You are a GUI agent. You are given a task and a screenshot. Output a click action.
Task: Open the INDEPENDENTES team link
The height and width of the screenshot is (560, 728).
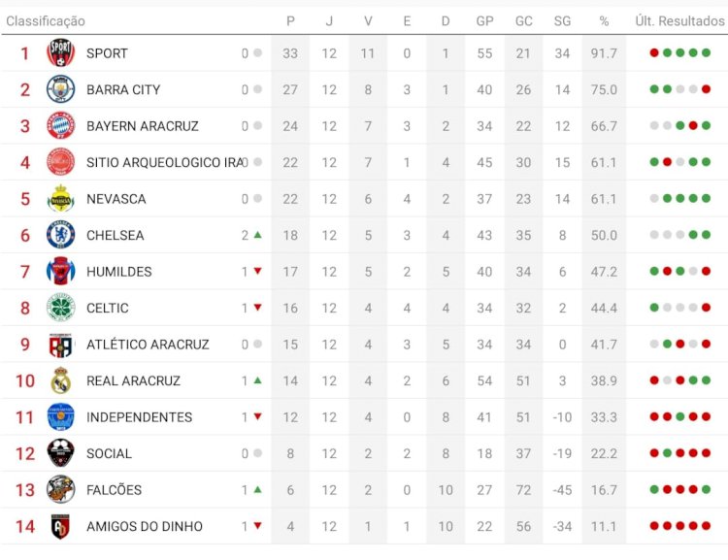coord(139,417)
